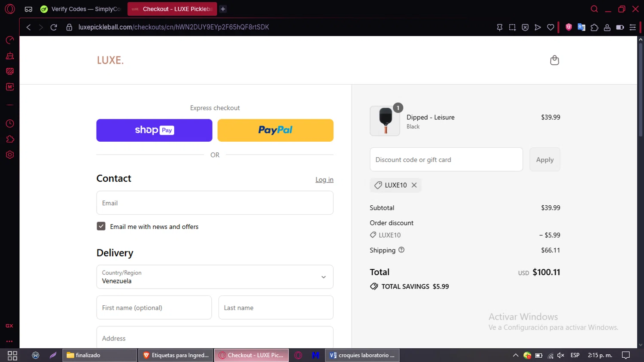Open the GX Corner gamepad icon
This screenshot has height=362, width=644.
[x=28, y=9]
